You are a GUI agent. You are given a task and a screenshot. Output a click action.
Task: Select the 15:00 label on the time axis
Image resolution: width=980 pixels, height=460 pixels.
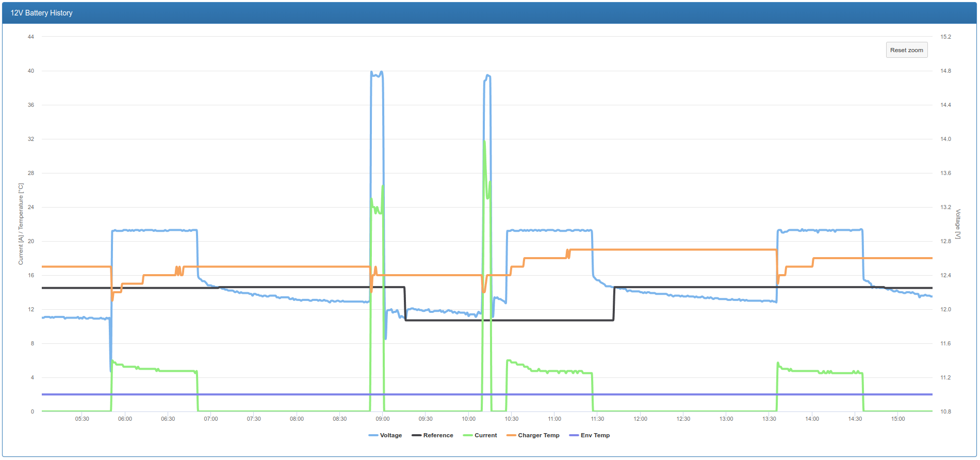point(898,419)
